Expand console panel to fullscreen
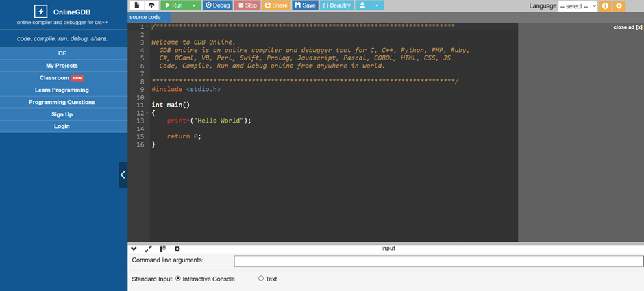This screenshot has height=291, width=644. point(148,249)
